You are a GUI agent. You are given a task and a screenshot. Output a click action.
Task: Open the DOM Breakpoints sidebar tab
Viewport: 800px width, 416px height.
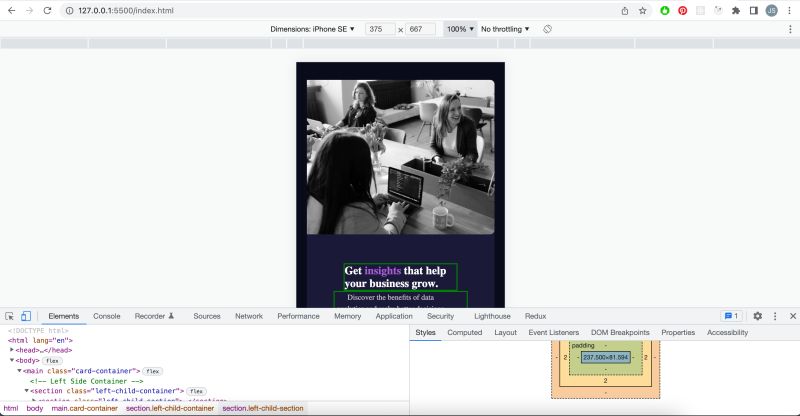point(620,332)
